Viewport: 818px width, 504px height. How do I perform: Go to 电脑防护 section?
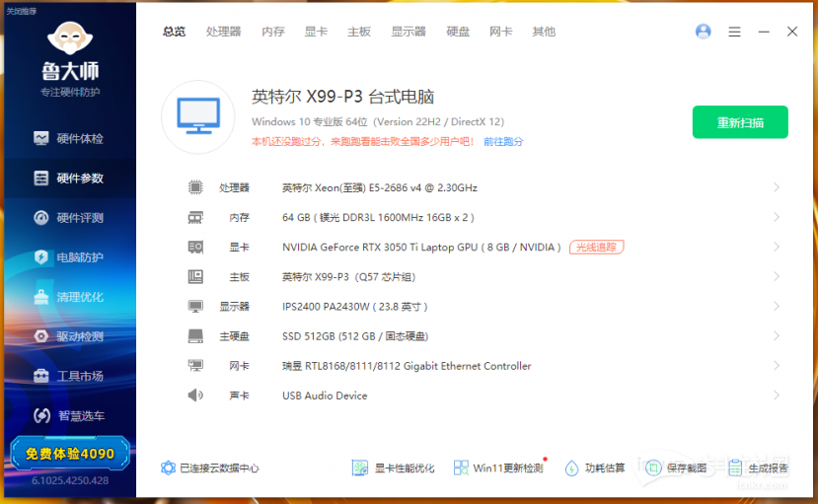click(x=69, y=257)
